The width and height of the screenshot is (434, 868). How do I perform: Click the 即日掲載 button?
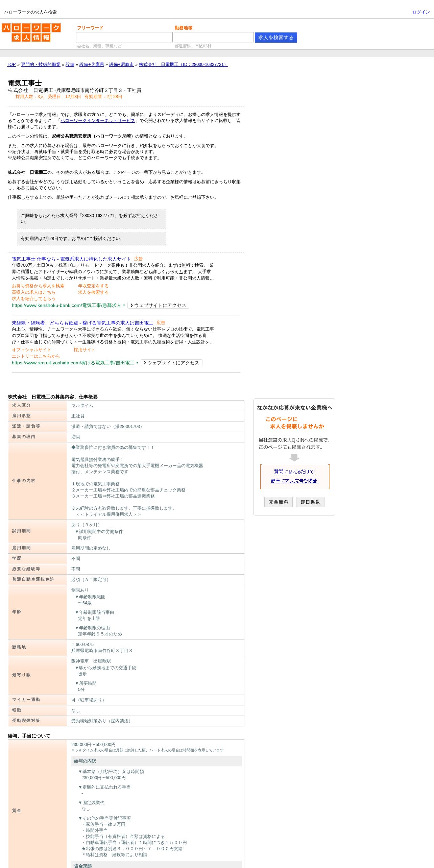[310, 502]
